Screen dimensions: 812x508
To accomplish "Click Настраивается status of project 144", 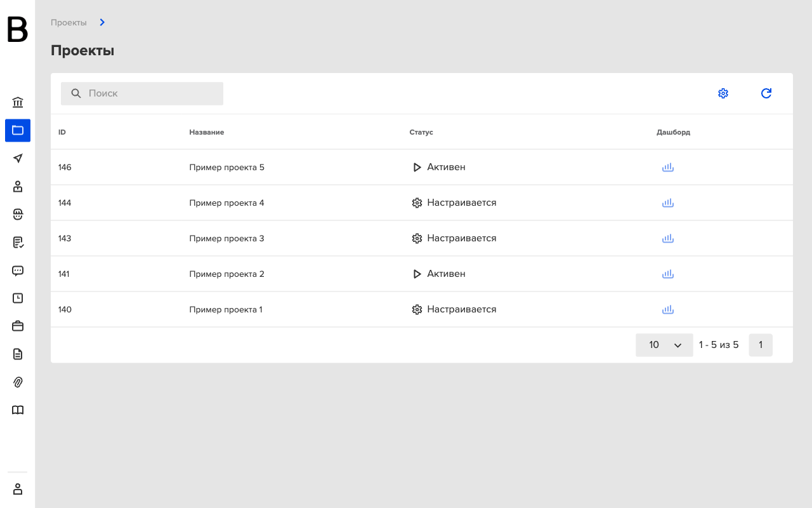I will click(454, 203).
